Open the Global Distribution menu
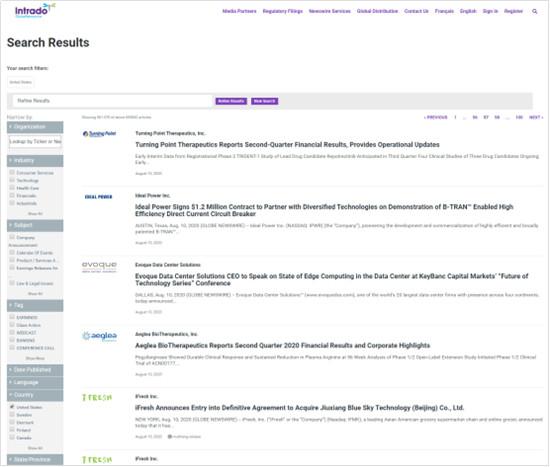 (377, 11)
